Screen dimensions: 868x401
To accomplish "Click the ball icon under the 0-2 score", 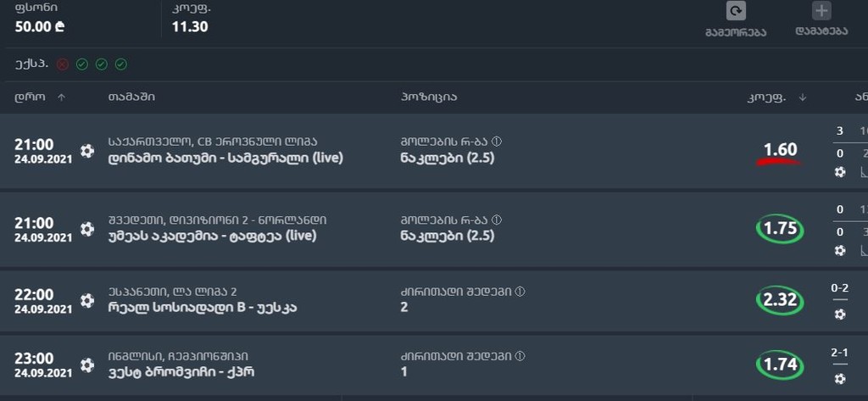I will point(839,314).
